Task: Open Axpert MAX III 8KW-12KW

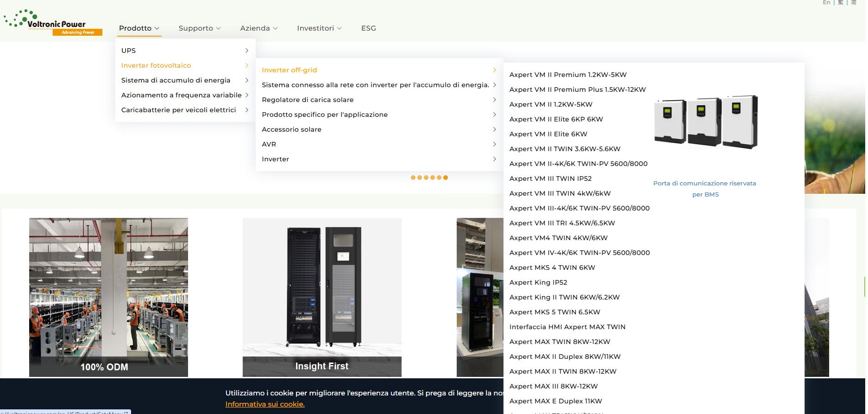Action: [x=554, y=386]
